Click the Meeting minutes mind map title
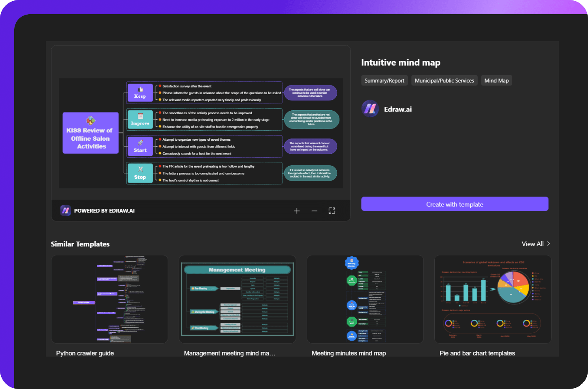The width and height of the screenshot is (588, 389). [349, 353]
